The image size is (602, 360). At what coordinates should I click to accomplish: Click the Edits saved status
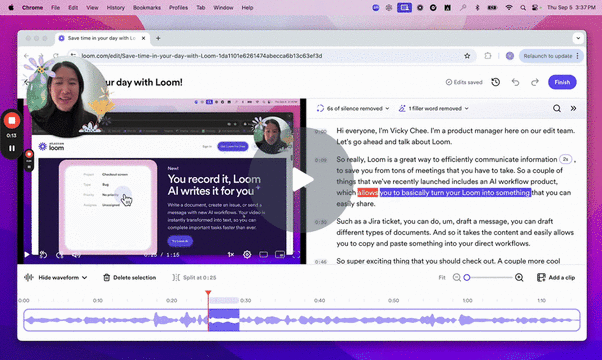pos(464,82)
